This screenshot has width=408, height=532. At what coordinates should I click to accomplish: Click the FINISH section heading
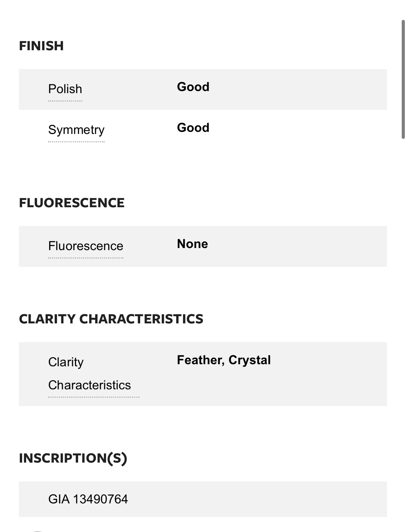pyautogui.click(x=41, y=46)
